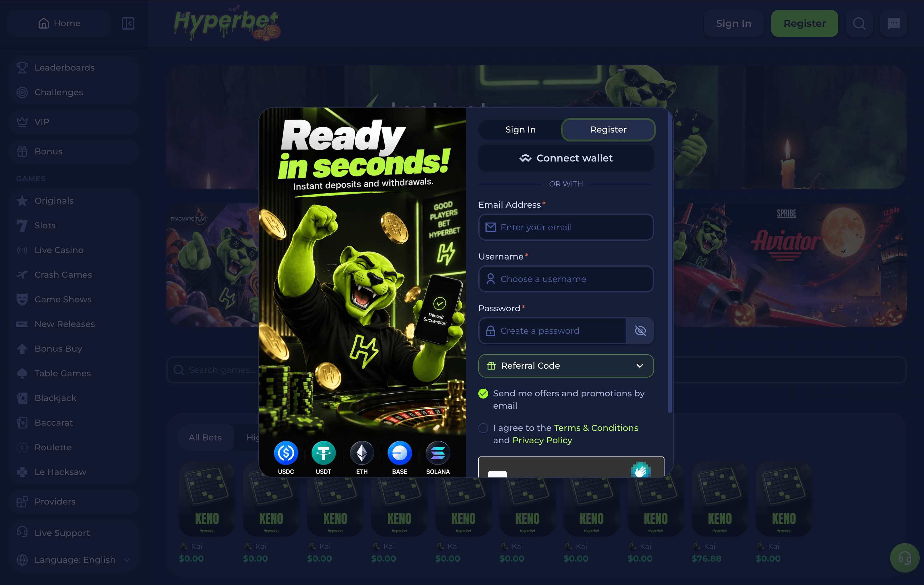Viewport: 924px width, 585px height.
Task: Click the Slots seven icon
Action: tap(22, 225)
